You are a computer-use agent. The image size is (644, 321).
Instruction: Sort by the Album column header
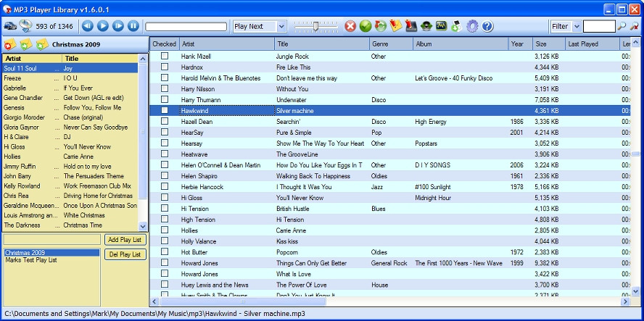(461, 44)
